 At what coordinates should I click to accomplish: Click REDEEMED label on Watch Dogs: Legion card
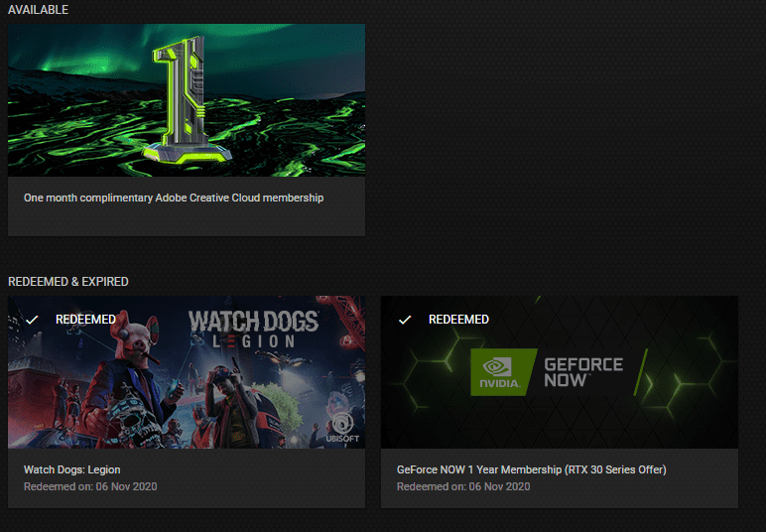[x=85, y=320]
